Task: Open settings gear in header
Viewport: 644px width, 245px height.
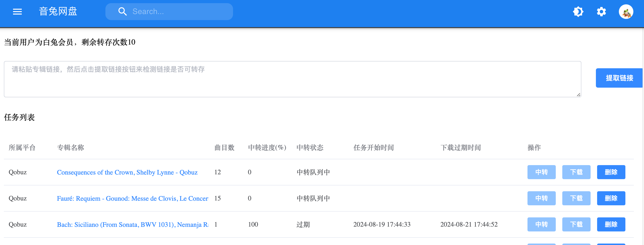Action: [x=601, y=12]
